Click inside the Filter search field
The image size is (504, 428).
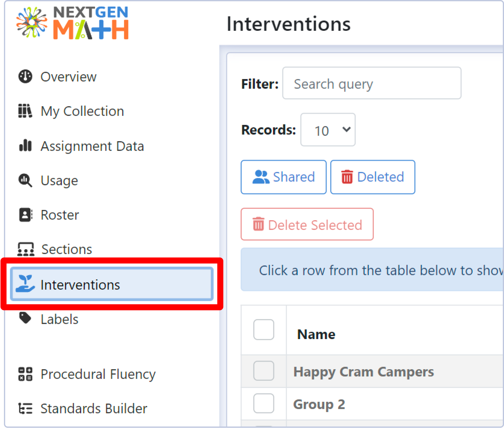coord(371,83)
